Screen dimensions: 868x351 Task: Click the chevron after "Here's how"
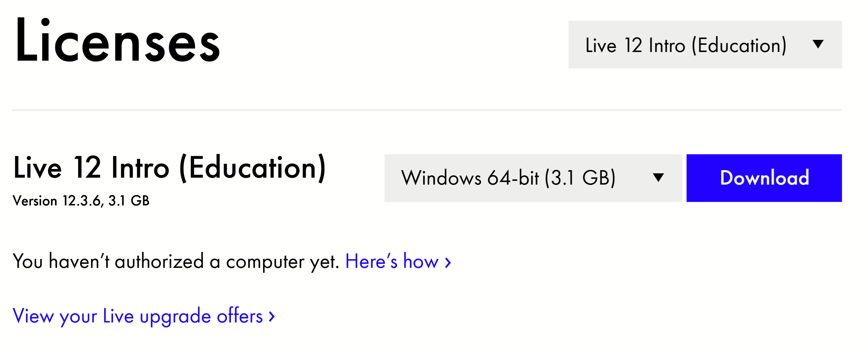coord(448,262)
